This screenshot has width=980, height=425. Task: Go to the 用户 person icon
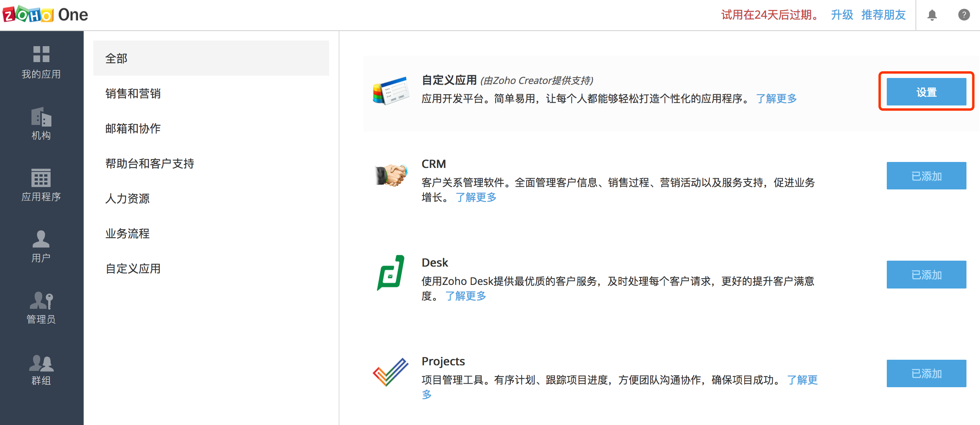(x=41, y=239)
